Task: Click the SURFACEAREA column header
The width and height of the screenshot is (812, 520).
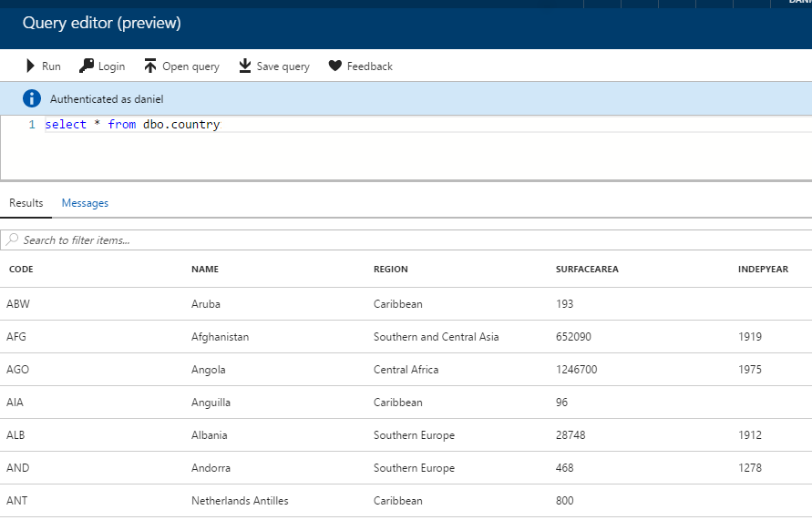Action: (587, 270)
